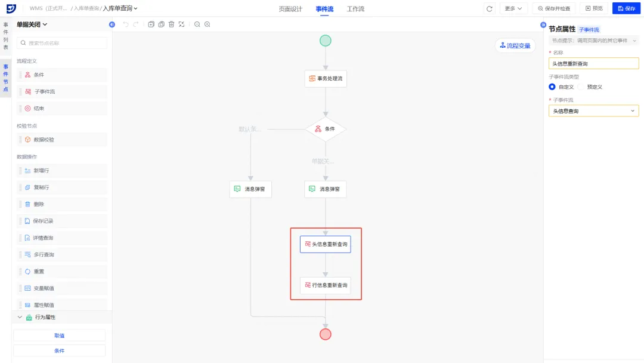This screenshot has width=644, height=363.
Task: Click the app logo icon
Action: (11, 8)
